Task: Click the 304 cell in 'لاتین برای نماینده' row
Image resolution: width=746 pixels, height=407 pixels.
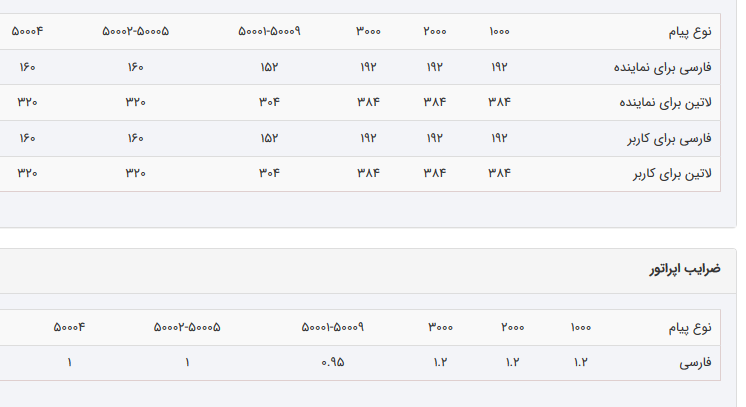Action: [x=269, y=102]
